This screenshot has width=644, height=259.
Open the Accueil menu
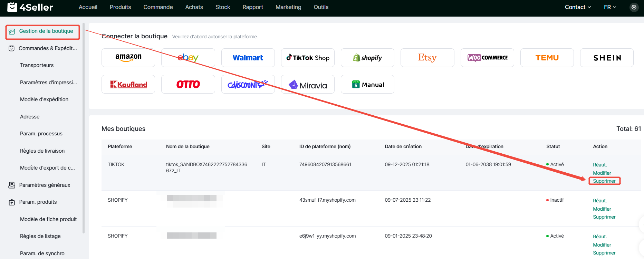88,7
